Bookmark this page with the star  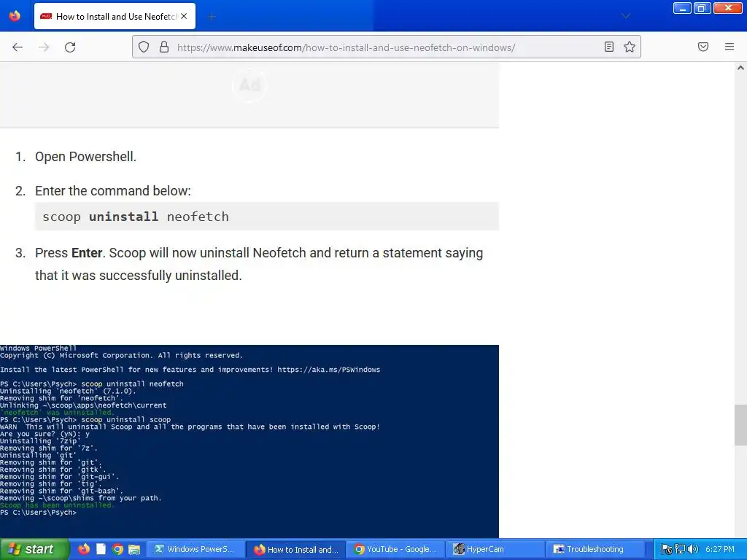[630, 47]
